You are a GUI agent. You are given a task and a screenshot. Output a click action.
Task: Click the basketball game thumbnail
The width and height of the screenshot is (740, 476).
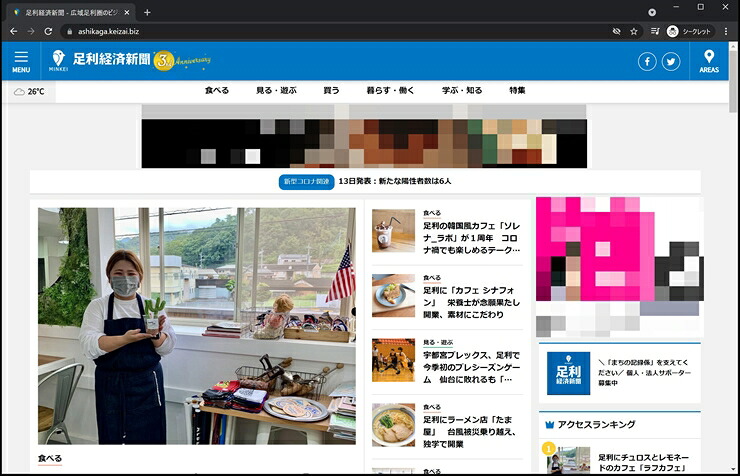coord(393,360)
